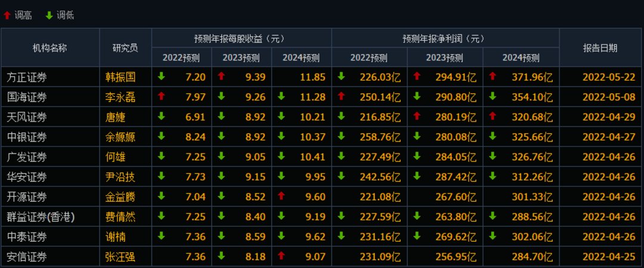
Task: Open the 方正证券 institution link
Action: pos(27,77)
